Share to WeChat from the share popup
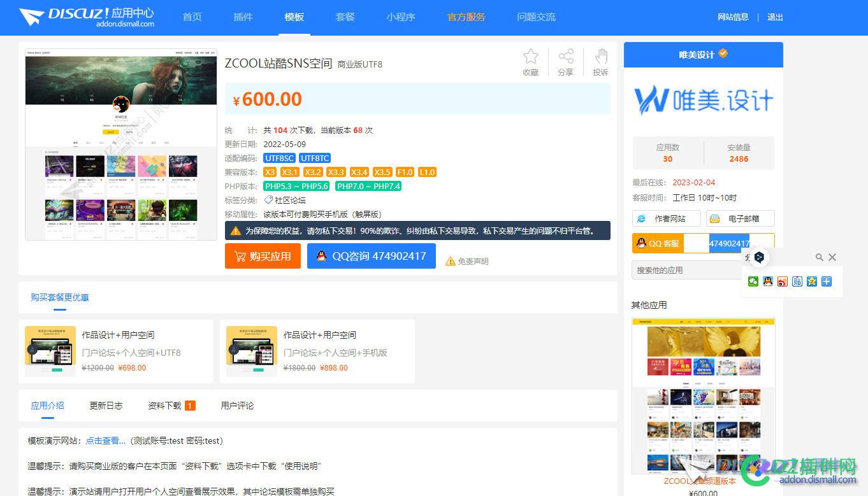The width and height of the screenshot is (868, 496). (x=753, y=281)
